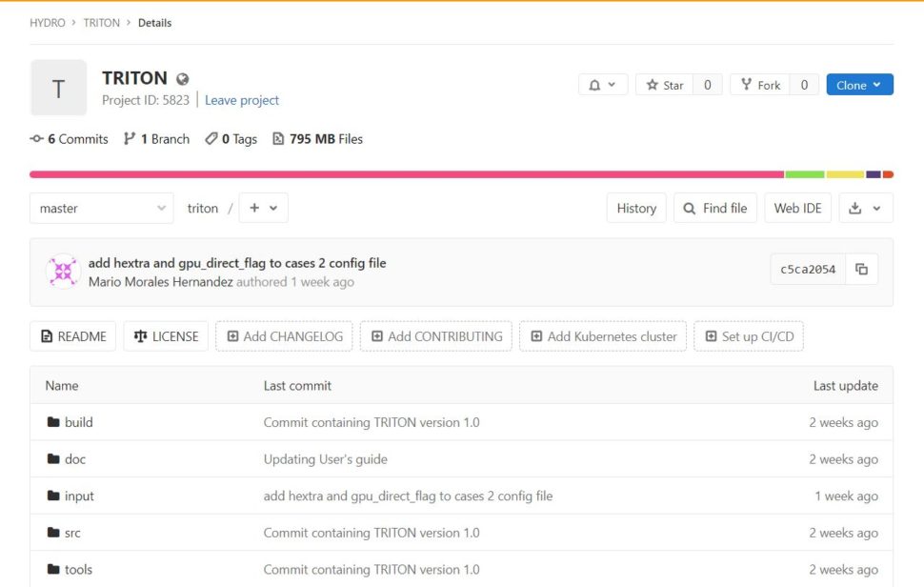Click the src folder icon
The width and height of the screenshot is (924, 587).
(53, 533)
